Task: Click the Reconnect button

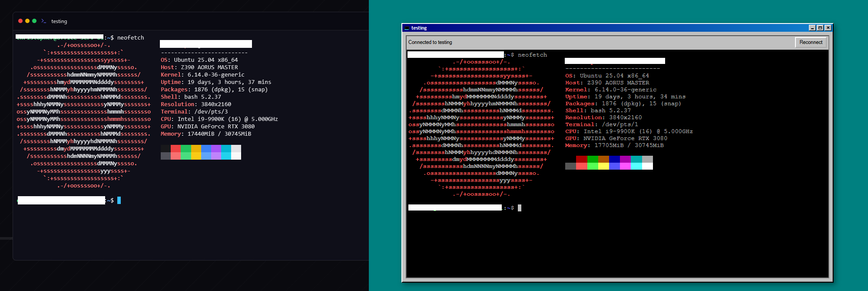Action: [x=811, y=42]
